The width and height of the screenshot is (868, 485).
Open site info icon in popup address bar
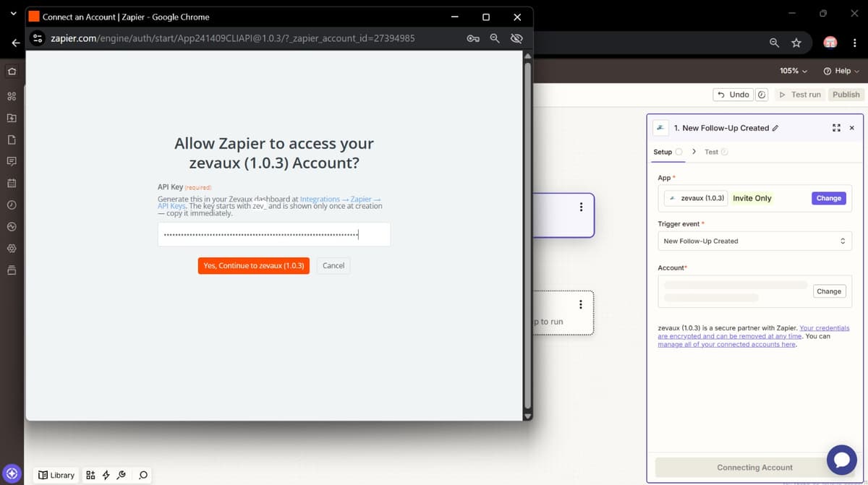pyautogui.click(x=38, y=38)
